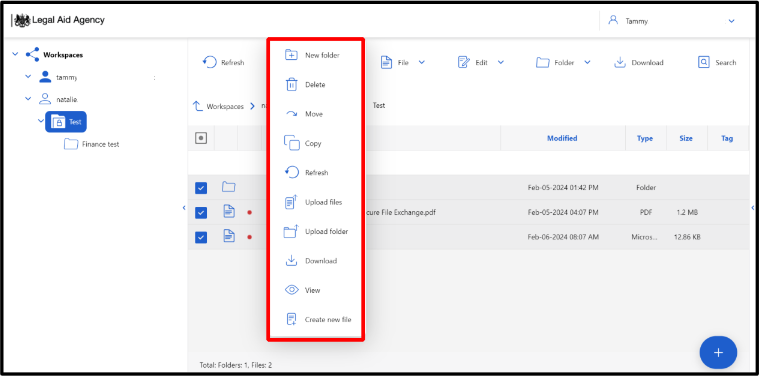Uncheck the folder row checkbox
The image size is (760, 377).
pyautogui.click(x=201, y=188)
